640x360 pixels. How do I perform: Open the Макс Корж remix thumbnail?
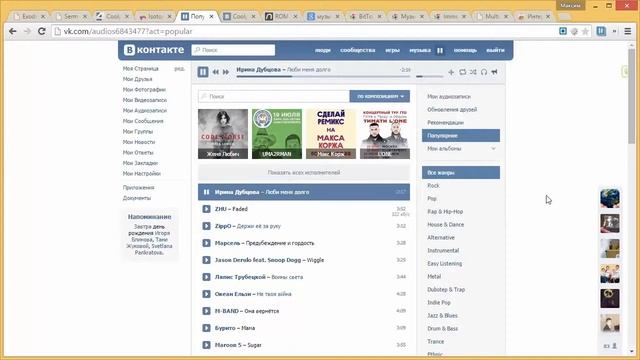pyautogui.click(x=331, y=134)
